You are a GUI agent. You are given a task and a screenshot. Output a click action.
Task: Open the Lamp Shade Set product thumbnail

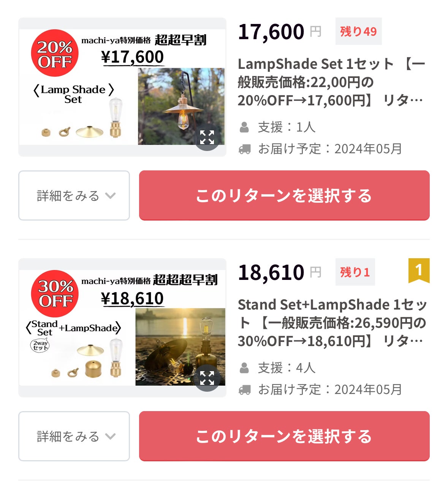[122, 87]
